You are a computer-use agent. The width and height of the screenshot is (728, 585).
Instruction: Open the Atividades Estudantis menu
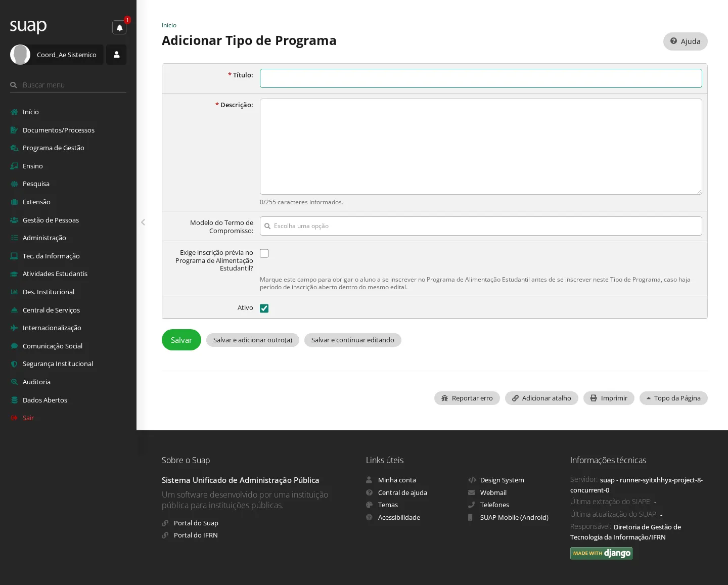pyautogui.click(x=55, y=274)
